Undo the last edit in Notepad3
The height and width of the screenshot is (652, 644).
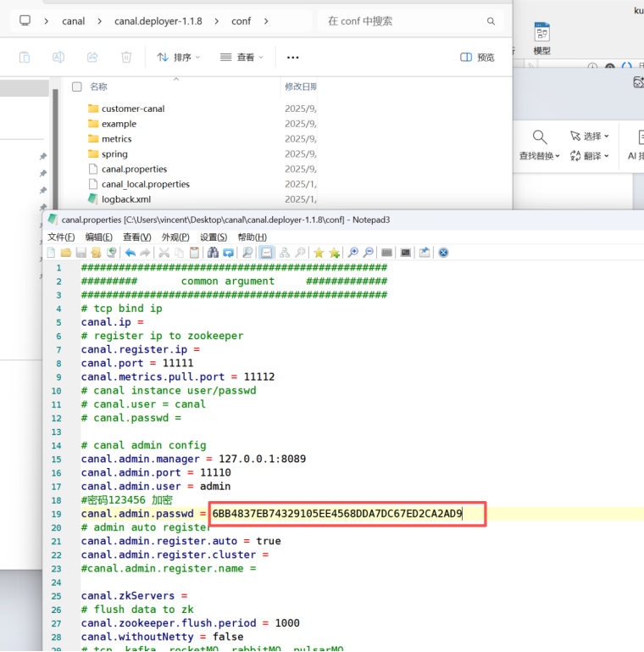[130, 253]
